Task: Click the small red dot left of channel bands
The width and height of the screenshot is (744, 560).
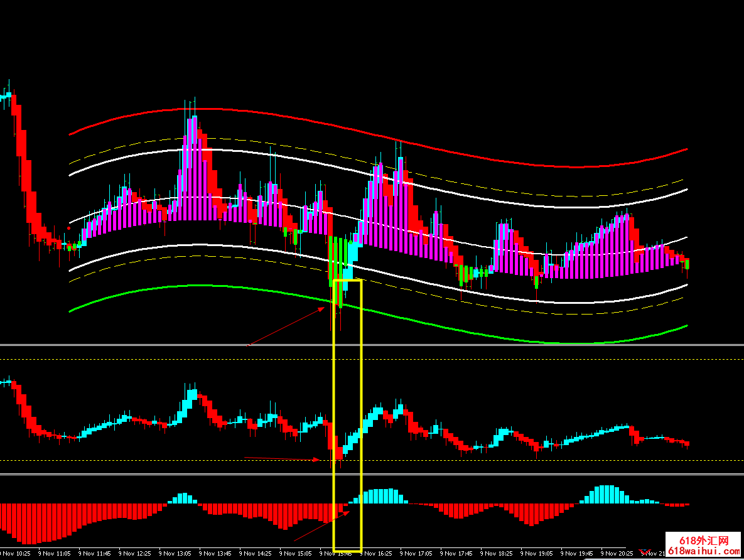Action: click(68, 228)
